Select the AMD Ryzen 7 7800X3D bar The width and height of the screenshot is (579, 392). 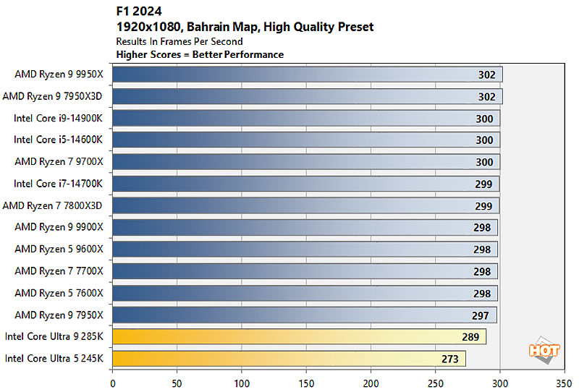click(x=305, y=205)
